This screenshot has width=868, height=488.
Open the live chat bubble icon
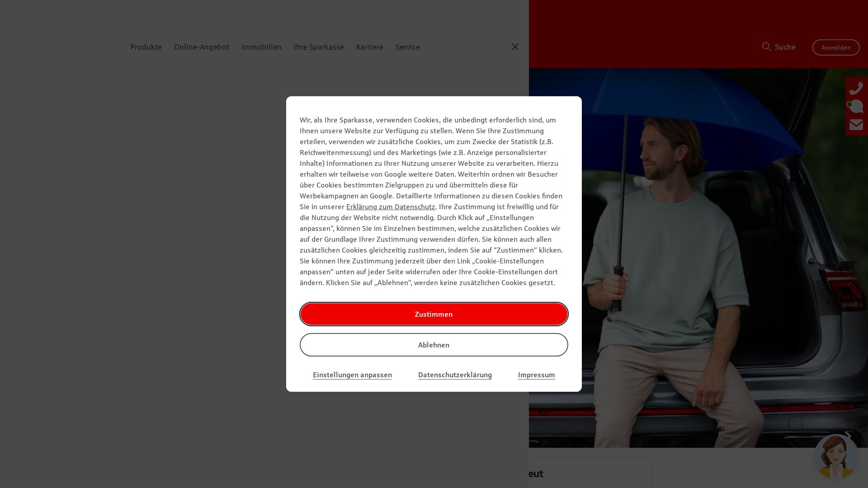[x=855, y=106]
